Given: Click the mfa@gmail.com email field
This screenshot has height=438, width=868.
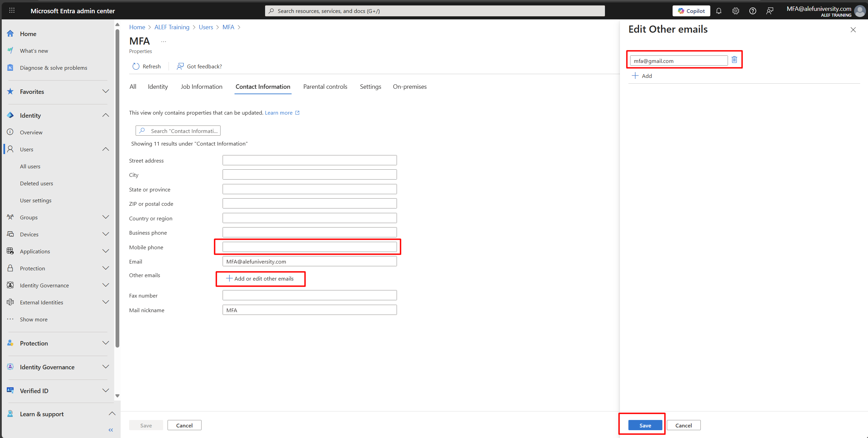Looking at the screenshot, I should 679,61.
